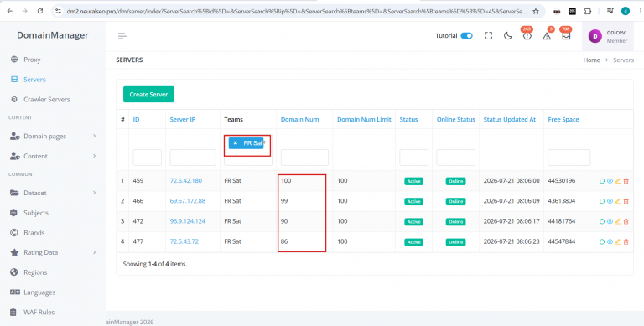Click the DomainManager logo title
Screen dimensions: 644x326
point(53,35)
